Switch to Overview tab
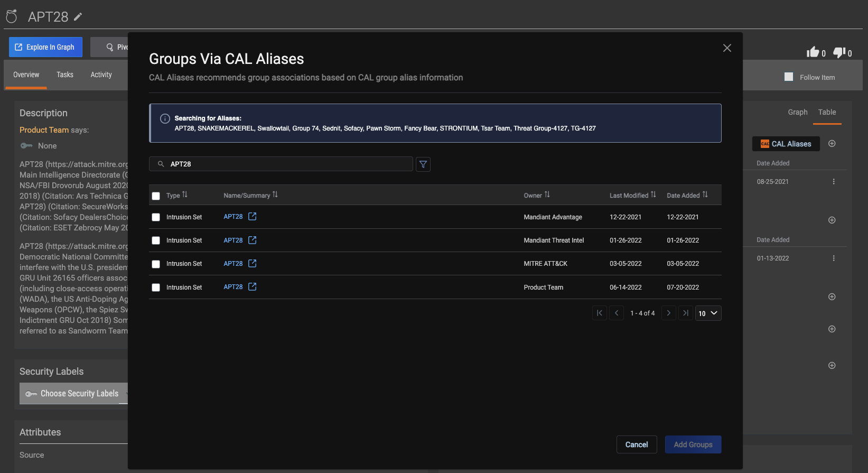Image resolution: width=868 pixels, height=473 pixels. point(26,75)
